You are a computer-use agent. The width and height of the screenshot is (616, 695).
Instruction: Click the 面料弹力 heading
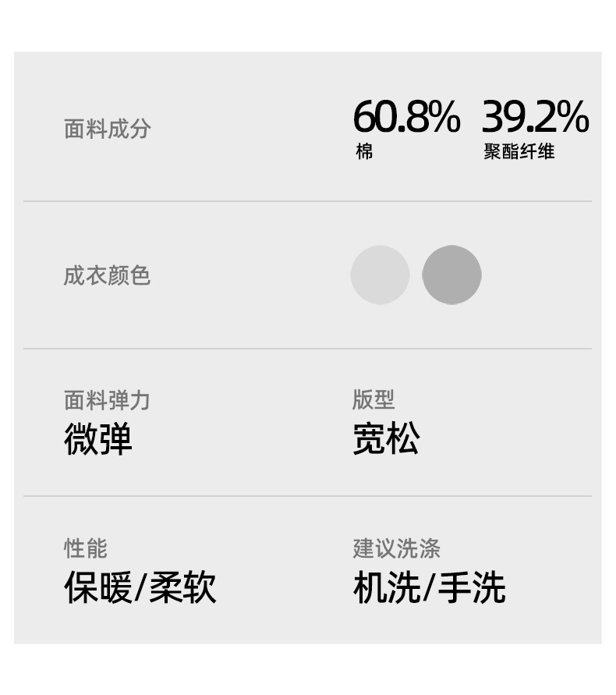click(x=107, y=401)
